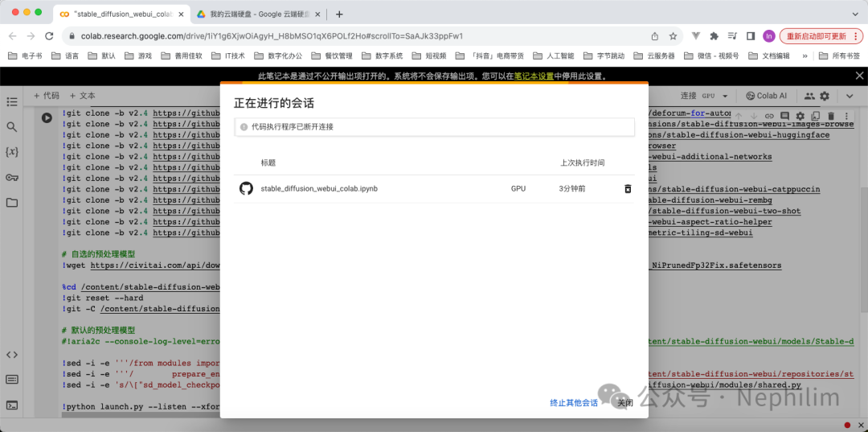Image resolution: width=868 pixels, height=432 pixels.
Task: Add a comment to the cell
Action: (x=784, y=116)
